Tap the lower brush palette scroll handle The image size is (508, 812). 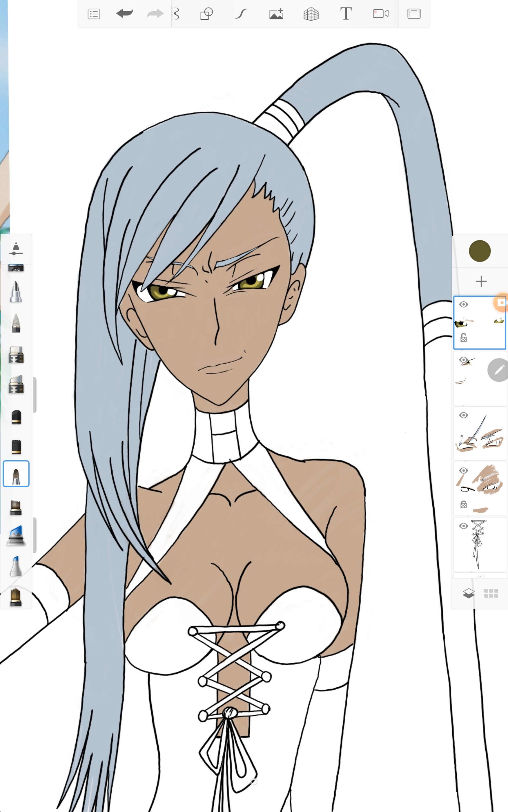(34, 535)
